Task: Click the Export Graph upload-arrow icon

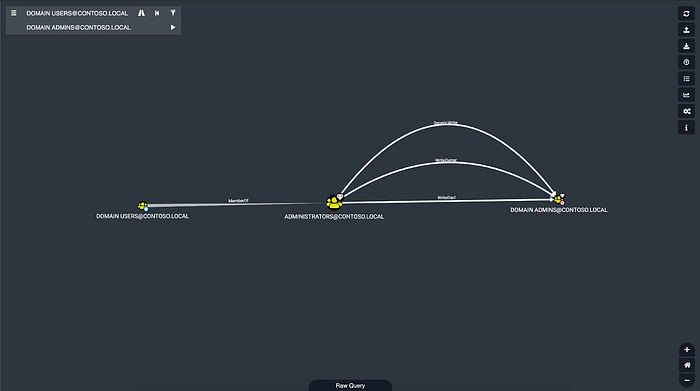Action: [x=686, y=30]
